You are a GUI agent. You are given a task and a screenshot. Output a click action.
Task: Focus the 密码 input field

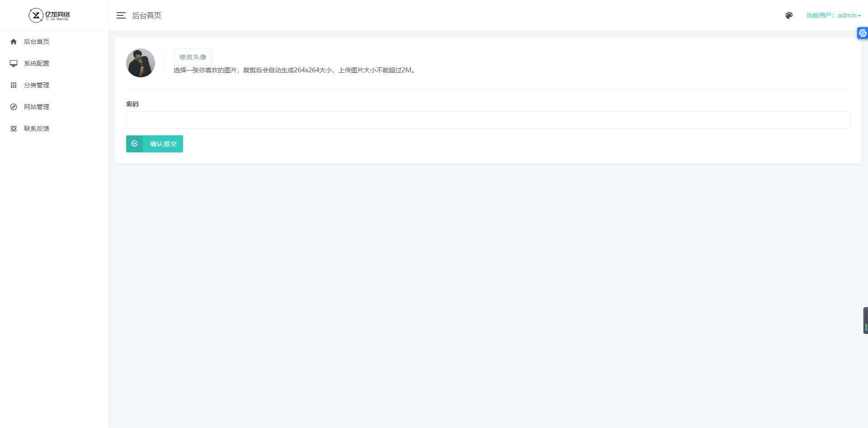click(x=488, y=120)
